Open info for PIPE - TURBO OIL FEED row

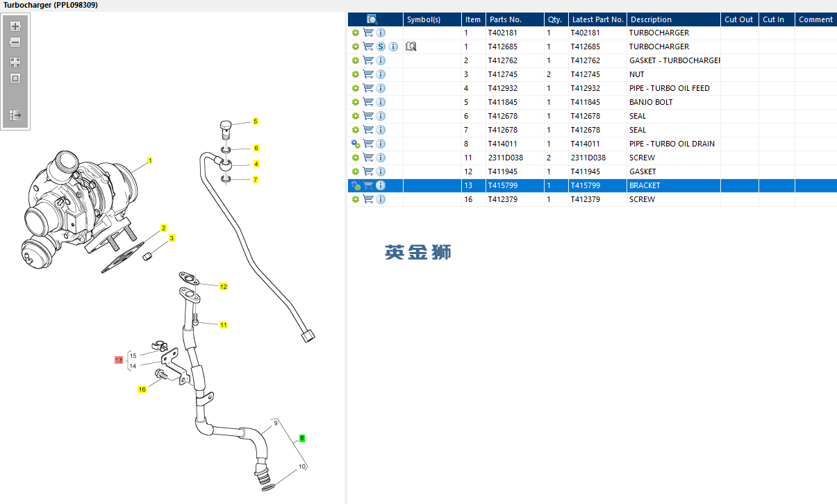pos(381,88)
